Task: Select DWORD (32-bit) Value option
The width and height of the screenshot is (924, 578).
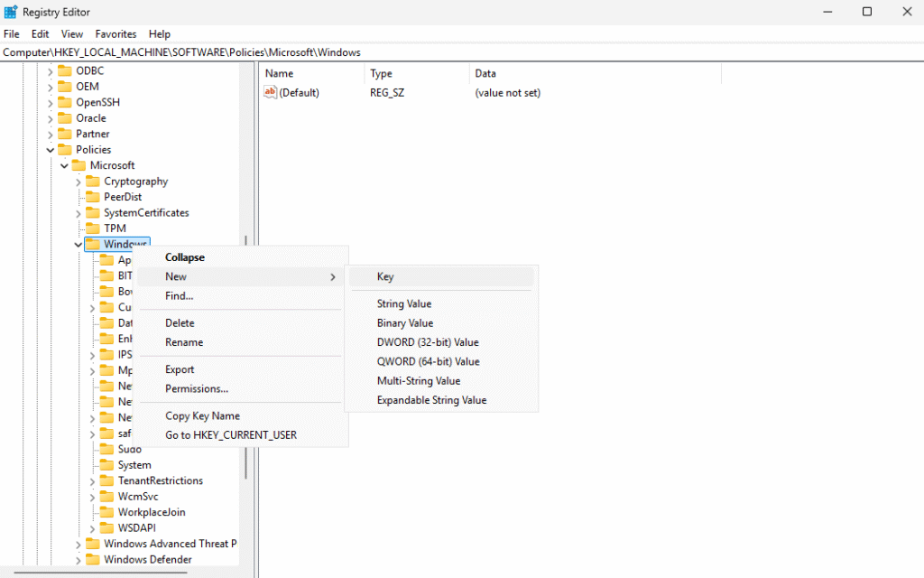Action: pyautogui.click(x=428, y=342)
